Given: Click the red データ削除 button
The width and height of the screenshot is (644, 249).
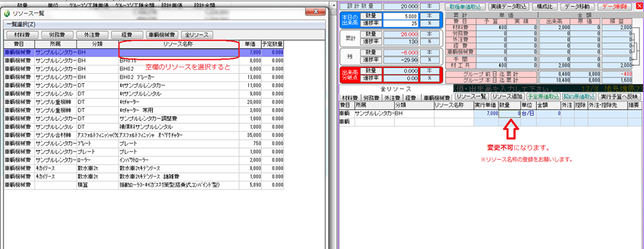Looking at the screenshot, I should pos(614,7).
